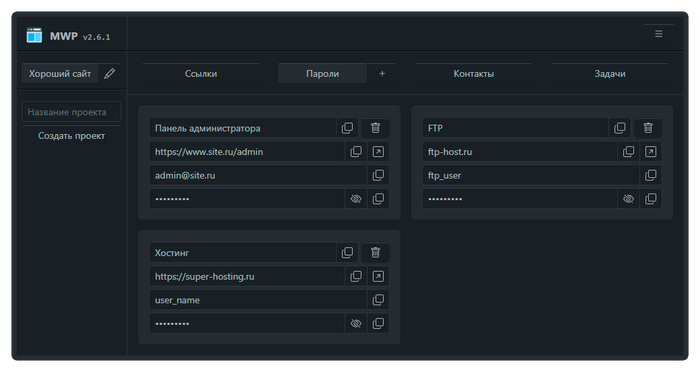Click the Панель администратора title field
The image size is (700, 372).
click(x=242, y=128)
